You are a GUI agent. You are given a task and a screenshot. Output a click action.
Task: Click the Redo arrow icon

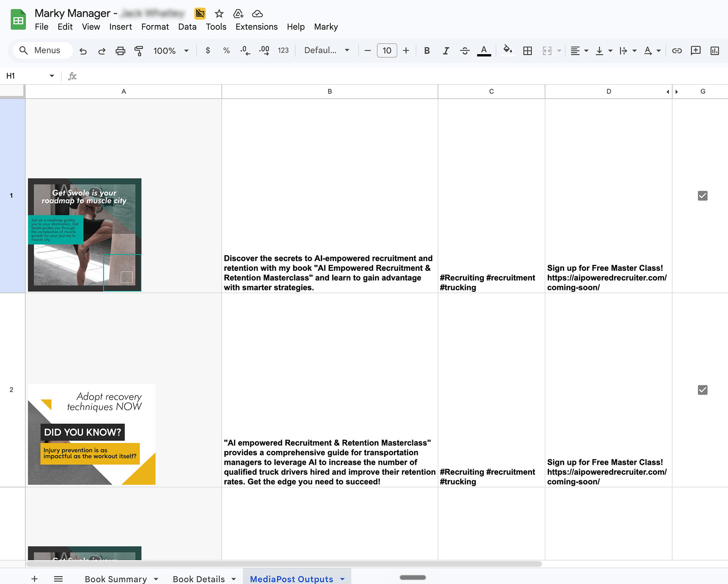[x=102, y=51]
